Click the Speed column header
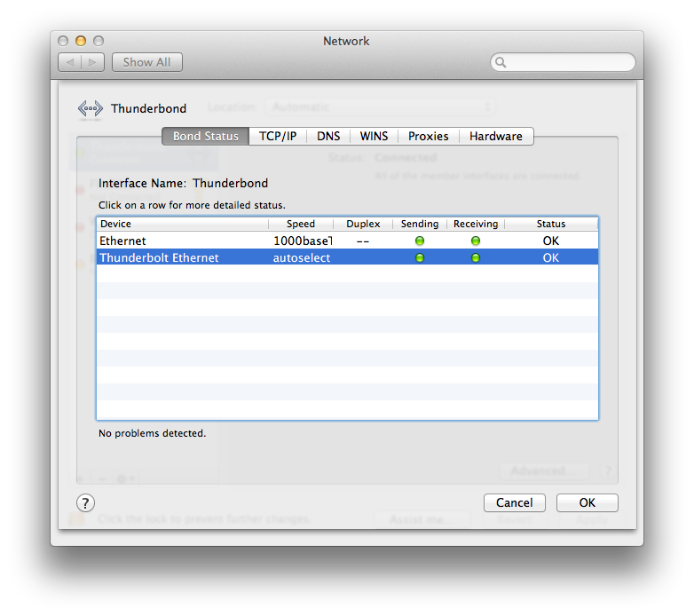 coord(301,224)
